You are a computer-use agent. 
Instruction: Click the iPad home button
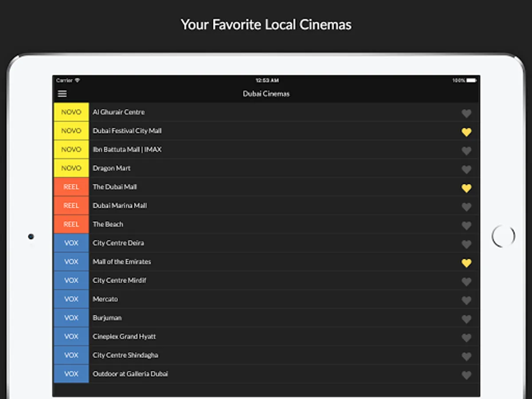[504, 236]
